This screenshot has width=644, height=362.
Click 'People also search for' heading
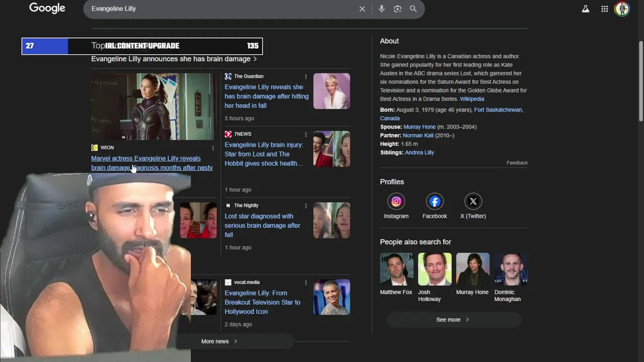416,242
